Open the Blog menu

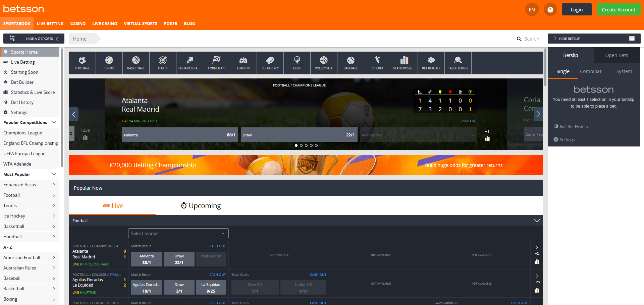(x=189, y=24)
